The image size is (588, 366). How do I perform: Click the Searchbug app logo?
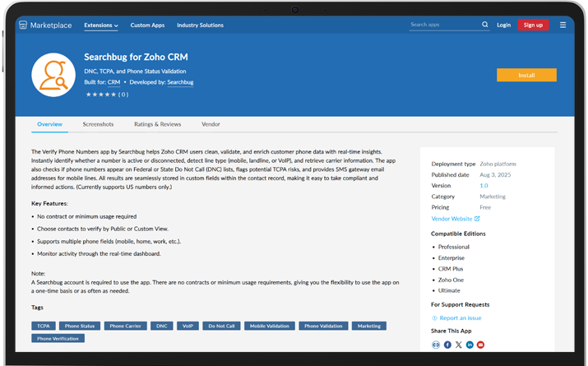[x=53, y=75]
